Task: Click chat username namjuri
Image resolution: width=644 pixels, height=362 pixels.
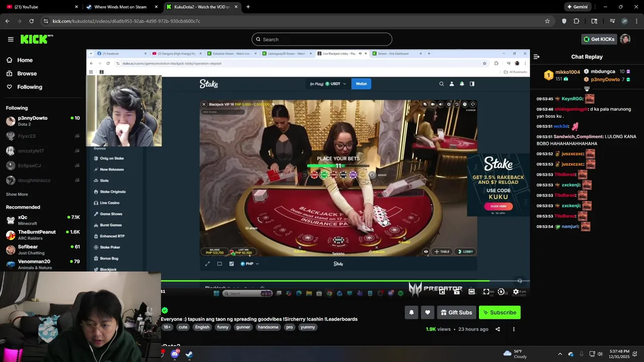Action: point(571,227)
